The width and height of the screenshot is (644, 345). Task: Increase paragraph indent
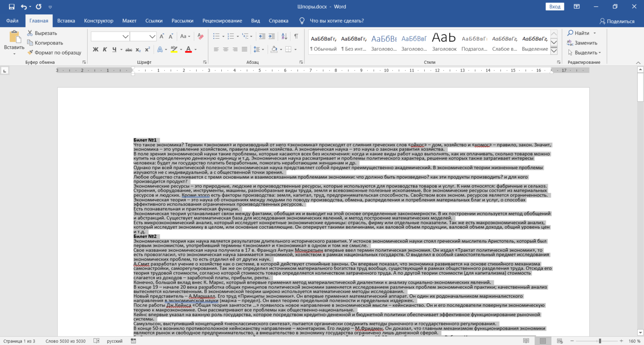click(x=272, y=37)
